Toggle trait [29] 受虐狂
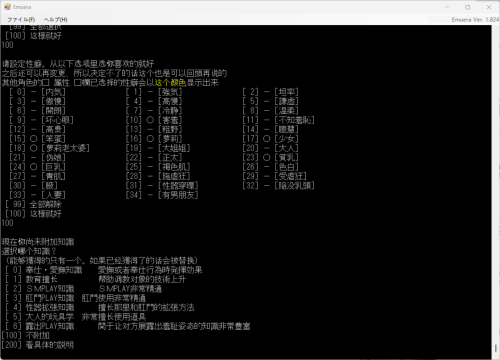This screenshot has height=360, width=500. coord(274,176)
